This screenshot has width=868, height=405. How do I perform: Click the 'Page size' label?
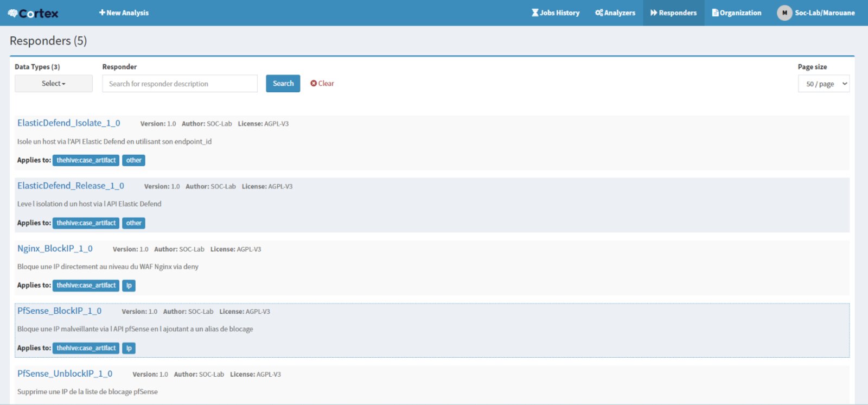pos(812,67)
